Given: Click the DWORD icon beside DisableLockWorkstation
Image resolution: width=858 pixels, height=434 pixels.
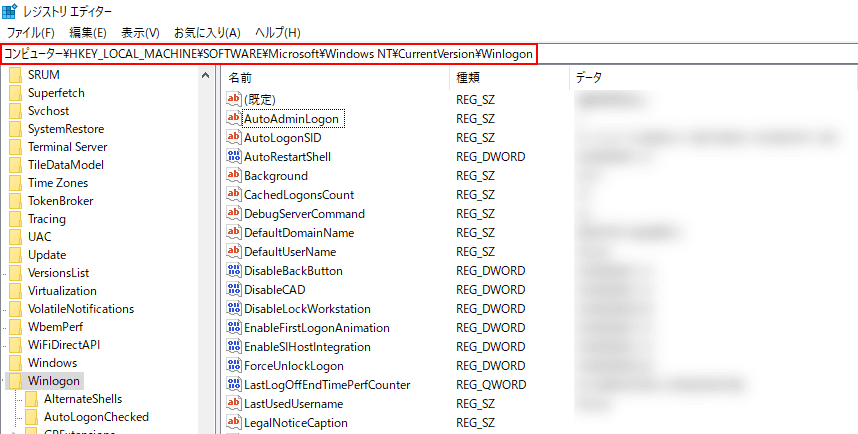Looking at the screenshot, I should pyautogui.click(x=234, y=308).
